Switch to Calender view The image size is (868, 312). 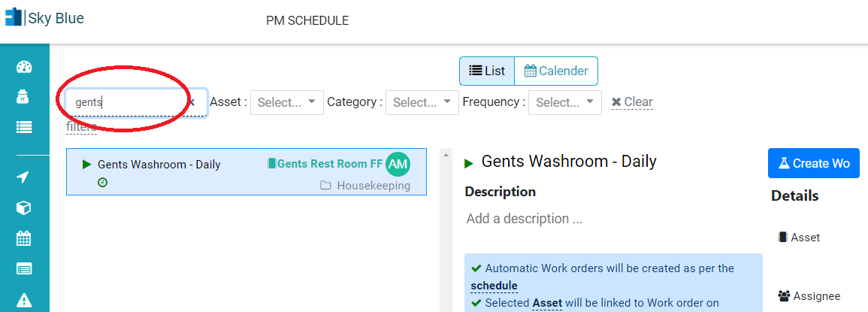[556, 71]
